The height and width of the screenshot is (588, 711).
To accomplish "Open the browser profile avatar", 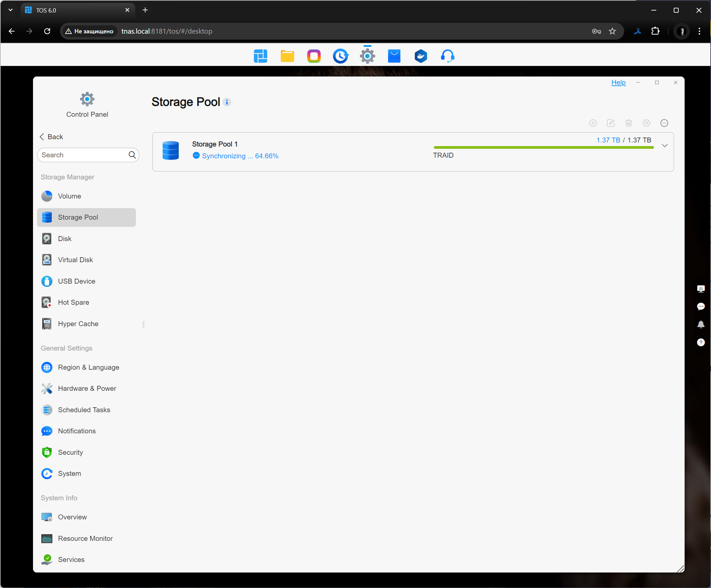I will tap(682, 31).
